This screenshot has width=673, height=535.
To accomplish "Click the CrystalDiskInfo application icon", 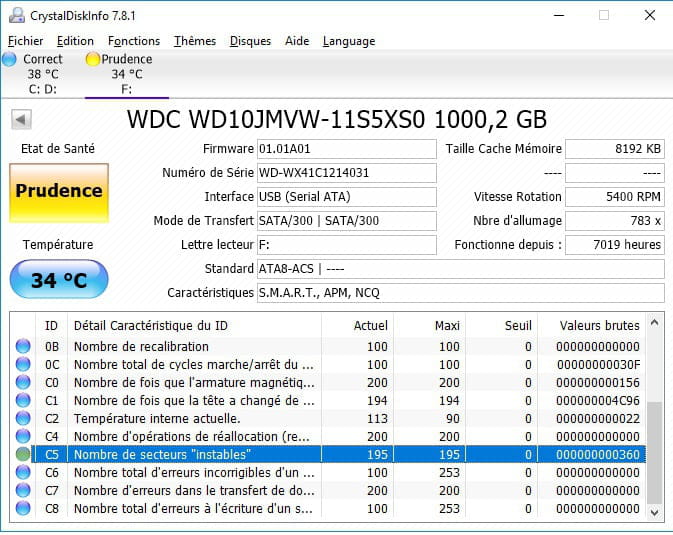I will (x=17, y=15).
